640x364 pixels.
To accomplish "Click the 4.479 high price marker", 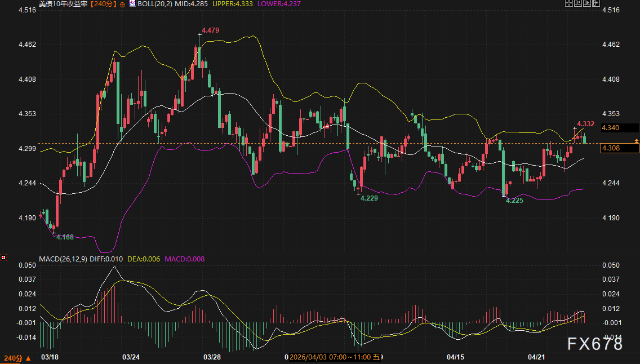I will (210, 29).
